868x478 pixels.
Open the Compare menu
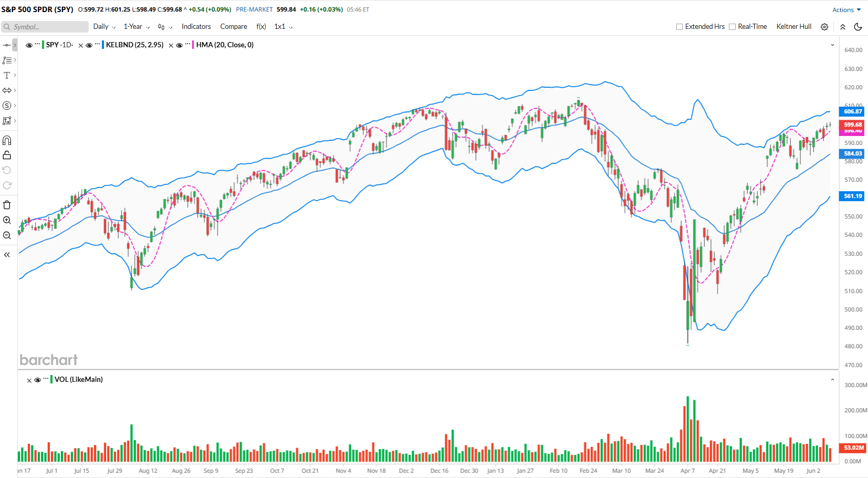(234, 27)
